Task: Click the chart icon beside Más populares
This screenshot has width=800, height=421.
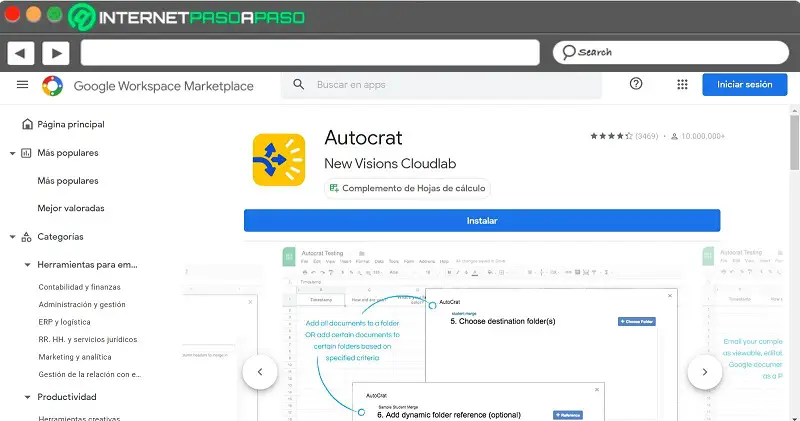Action: [x=26, y=153]
